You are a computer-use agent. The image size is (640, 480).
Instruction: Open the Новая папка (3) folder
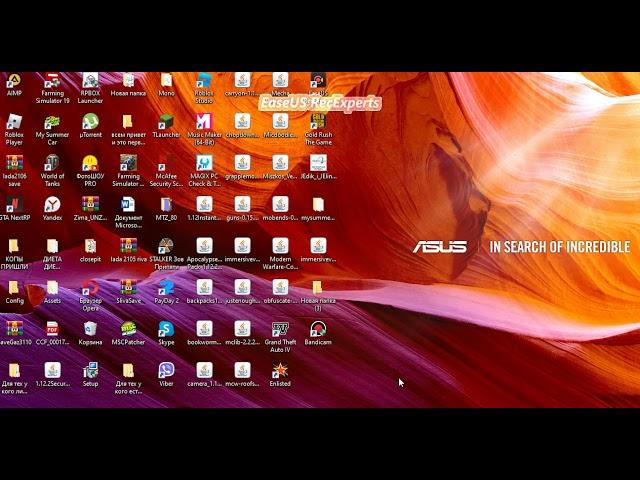tap(318, 296)
